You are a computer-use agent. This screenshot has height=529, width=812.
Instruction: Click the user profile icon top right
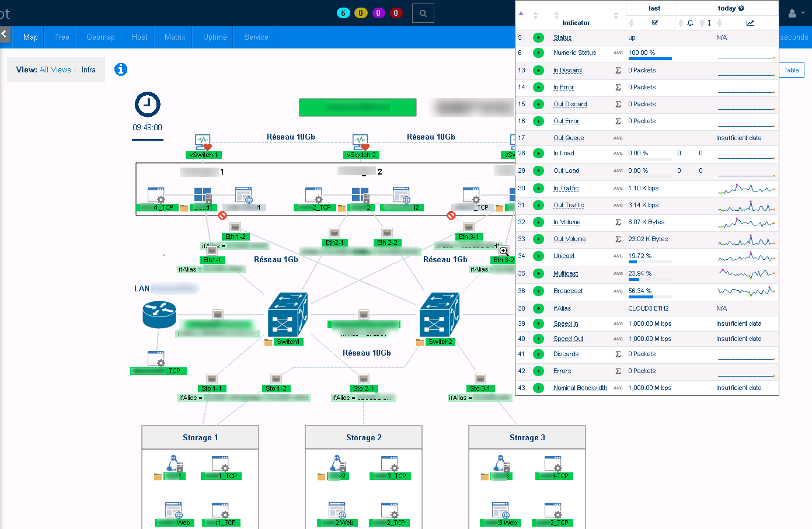pyautogui.click(x=793, y=13)
